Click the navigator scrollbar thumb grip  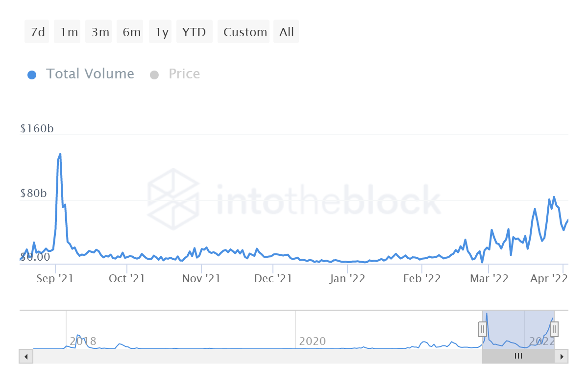coord(518,356)
